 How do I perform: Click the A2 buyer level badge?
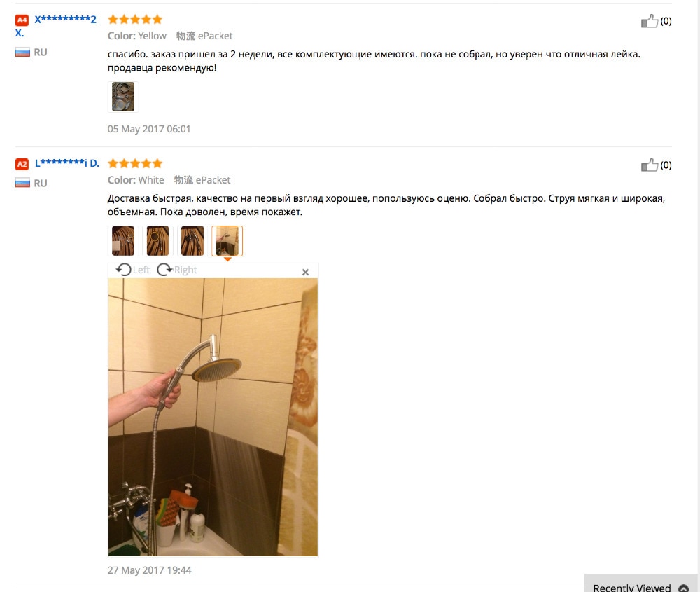(22, 164)
